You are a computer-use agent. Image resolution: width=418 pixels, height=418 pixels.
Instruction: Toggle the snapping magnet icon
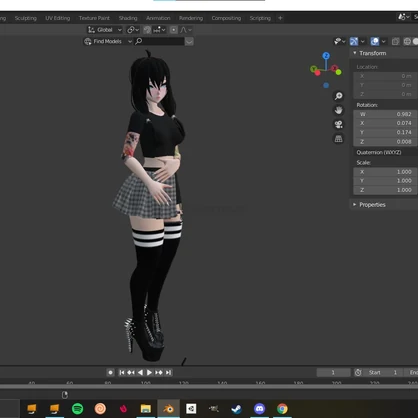[147, 30]
